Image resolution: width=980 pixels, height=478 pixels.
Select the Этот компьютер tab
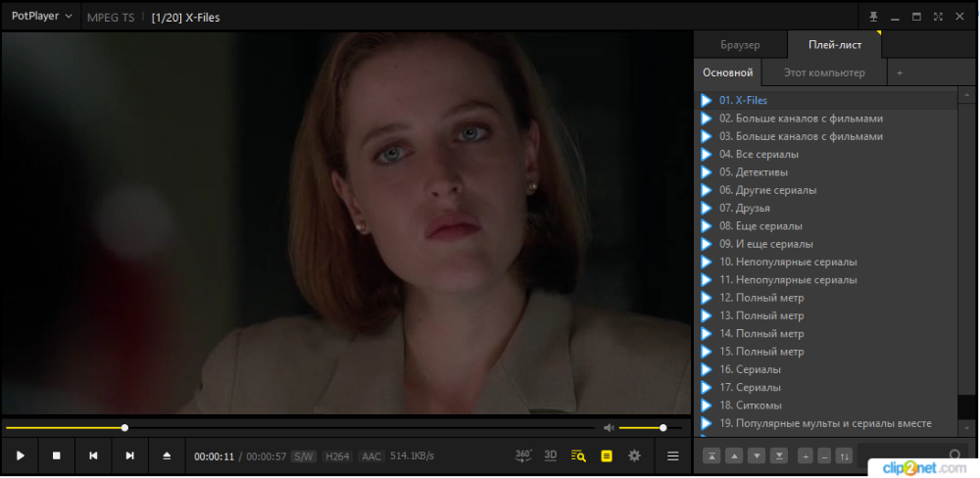click(824, 72)
